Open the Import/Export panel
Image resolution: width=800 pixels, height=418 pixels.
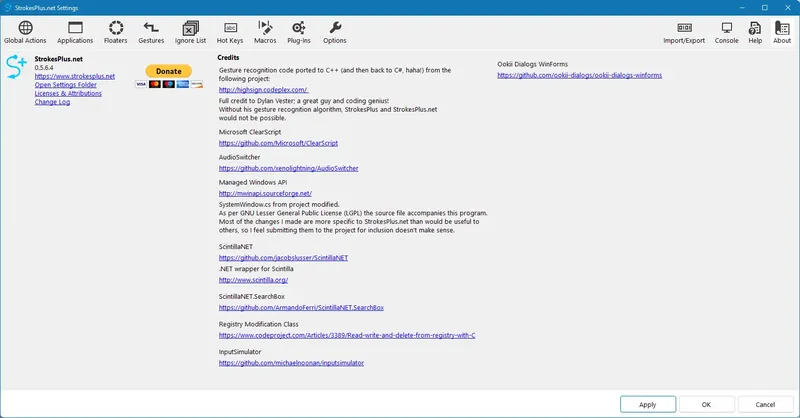684,32
